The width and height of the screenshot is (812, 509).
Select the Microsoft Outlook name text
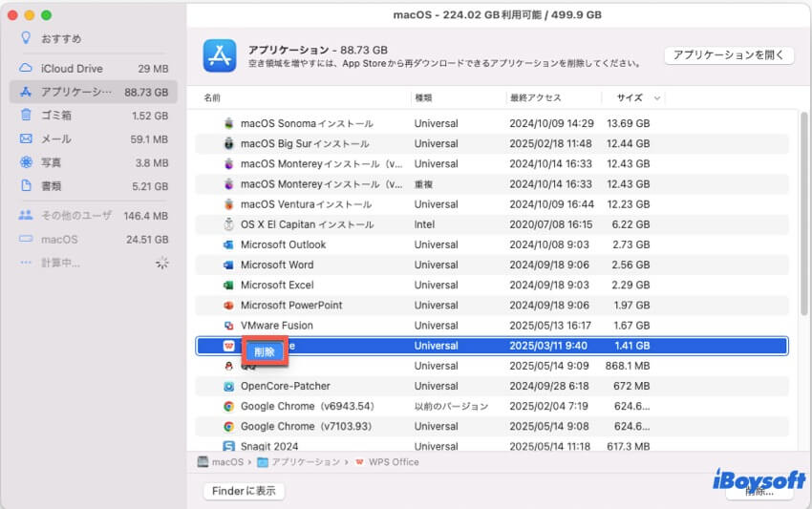pyautogui.click(x=284, y=244)
